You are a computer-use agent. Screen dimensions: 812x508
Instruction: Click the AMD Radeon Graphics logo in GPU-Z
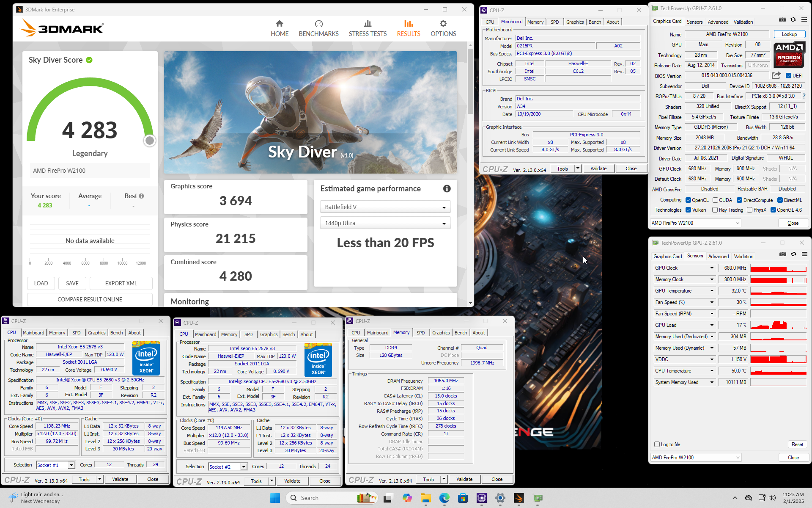[789, 55]
